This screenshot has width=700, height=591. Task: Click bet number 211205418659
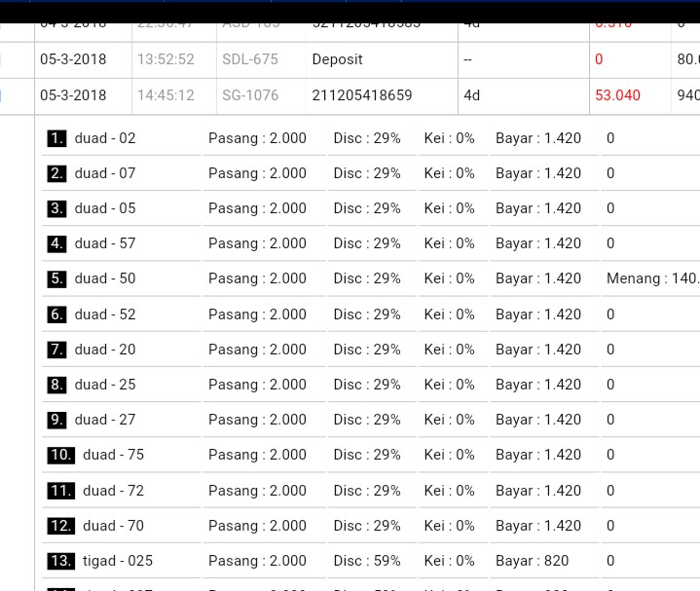point(362,95)
